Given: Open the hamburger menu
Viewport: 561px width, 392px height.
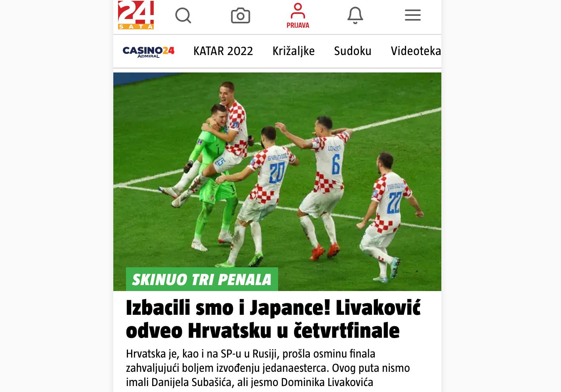Looking at the screenshot, I should click(413, 15).
